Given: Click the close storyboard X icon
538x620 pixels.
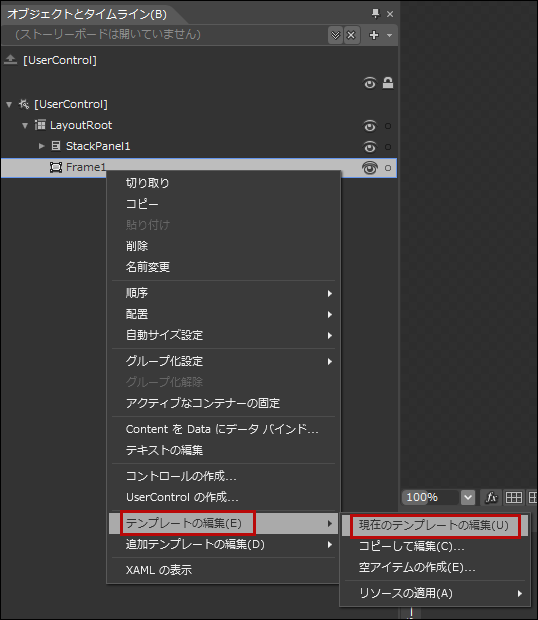Looking at the screenshot, I should [x=351, y=35].
